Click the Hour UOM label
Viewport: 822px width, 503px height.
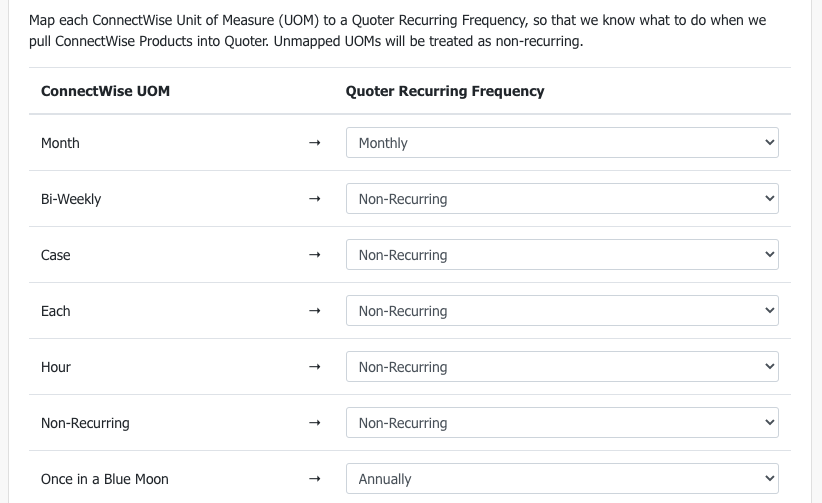coord(56,367)
